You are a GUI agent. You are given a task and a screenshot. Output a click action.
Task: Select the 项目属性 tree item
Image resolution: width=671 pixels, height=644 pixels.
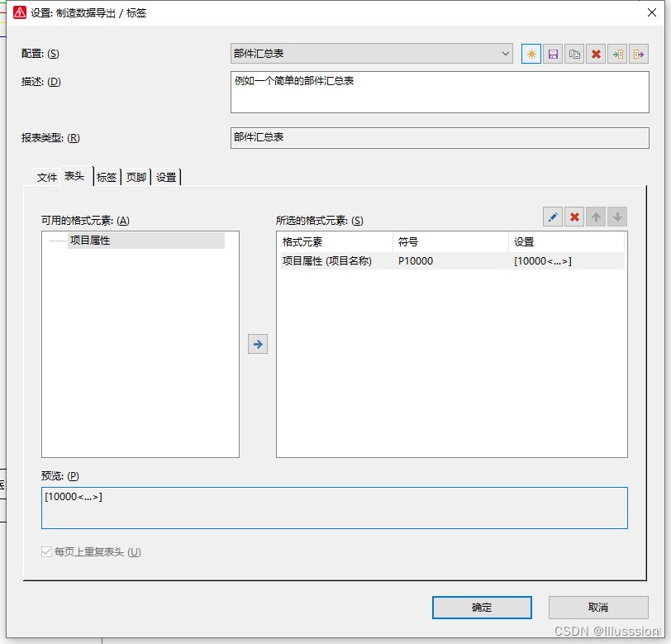click(90, 241)
